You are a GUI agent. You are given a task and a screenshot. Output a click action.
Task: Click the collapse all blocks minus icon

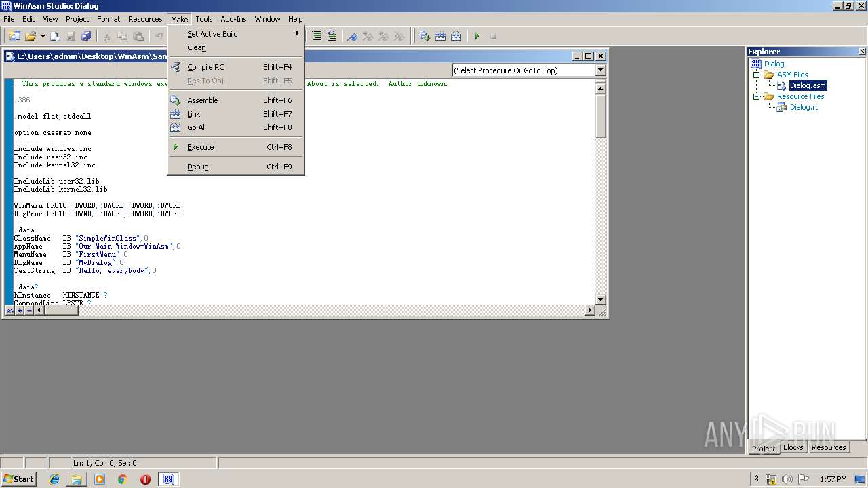tap(28, 310)
